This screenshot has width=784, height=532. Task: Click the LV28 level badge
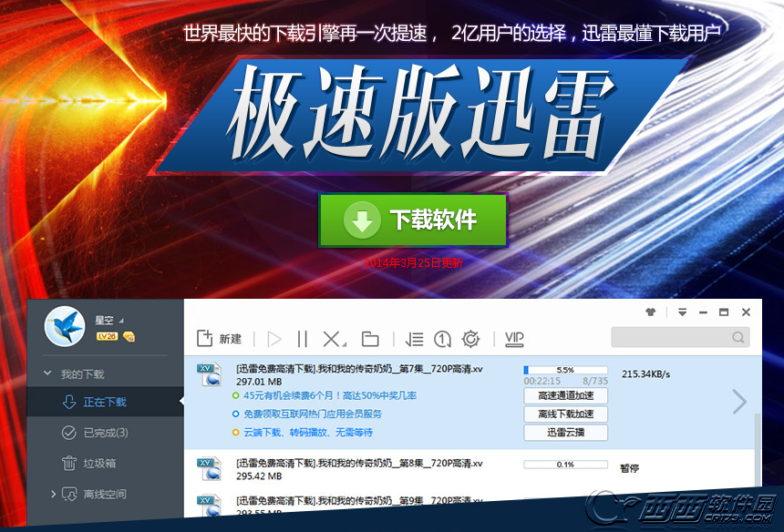click(107, 336)
